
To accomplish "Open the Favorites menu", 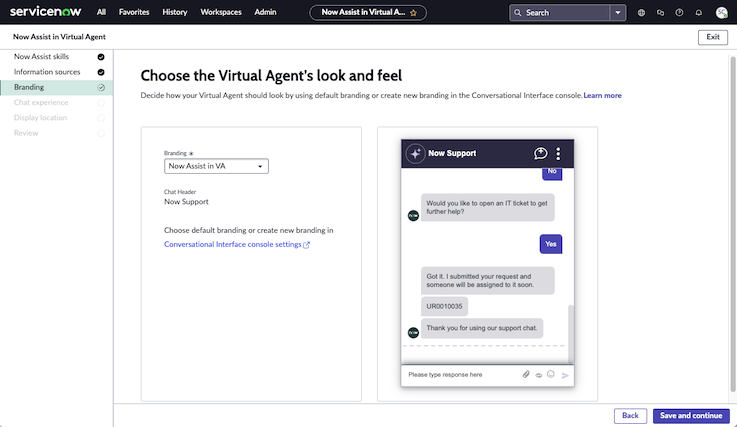I will point(134,12).
